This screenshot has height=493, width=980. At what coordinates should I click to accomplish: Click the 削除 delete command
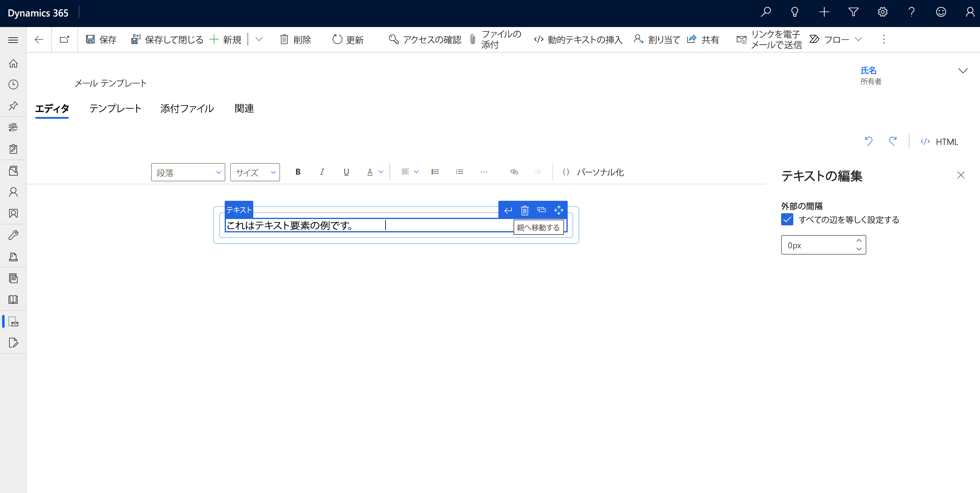point(296,39)
